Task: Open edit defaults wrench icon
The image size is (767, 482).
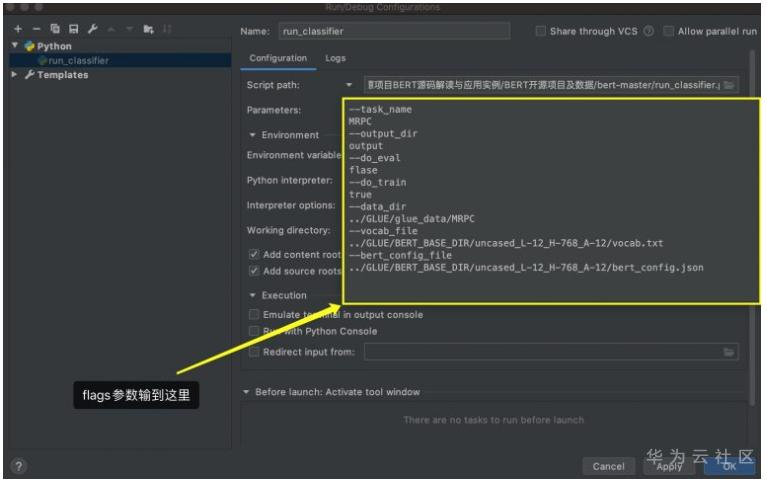Action: click(92, 29)
